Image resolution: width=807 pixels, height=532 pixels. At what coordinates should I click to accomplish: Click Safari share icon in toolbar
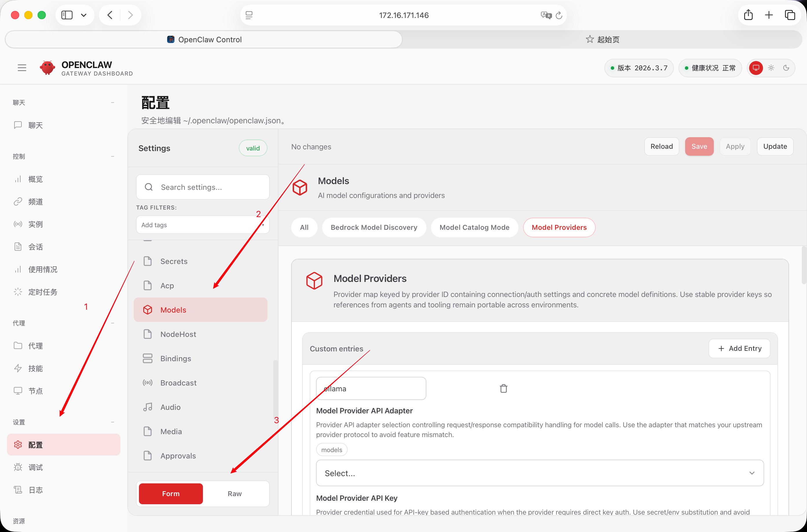pyautogui.click(x=748, y=15)
